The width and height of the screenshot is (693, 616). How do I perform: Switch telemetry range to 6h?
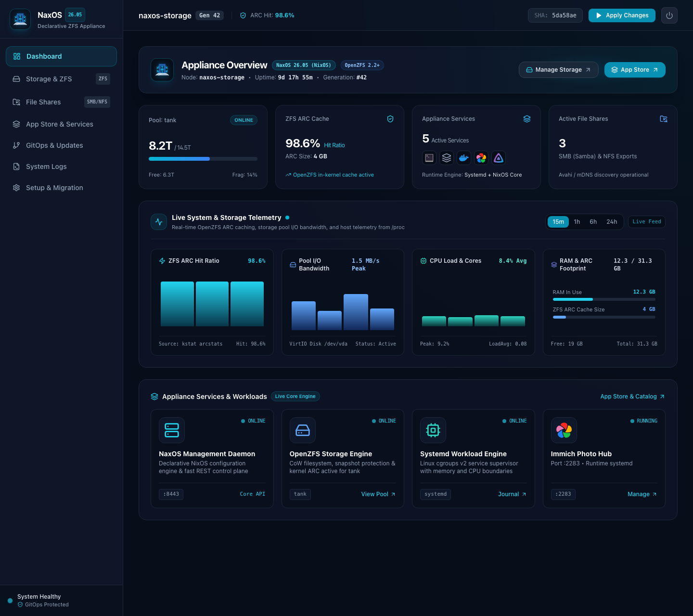593,222
